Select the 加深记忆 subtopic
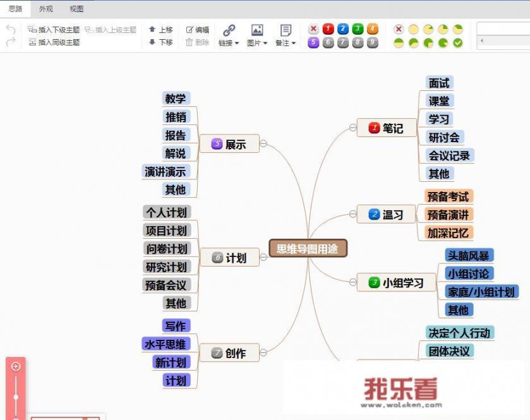This screenshot has width=530, height=420. tap(449, 232)
